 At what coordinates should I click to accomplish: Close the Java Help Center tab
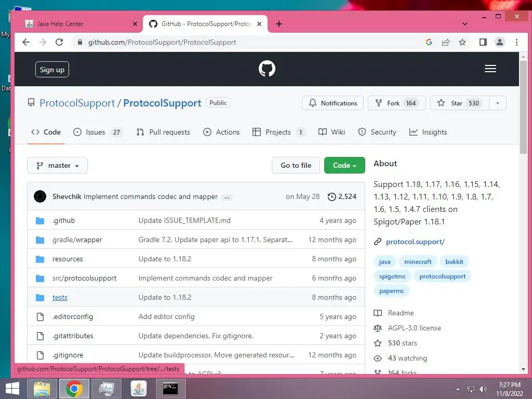pyautogui.click(x=135, y=24)
